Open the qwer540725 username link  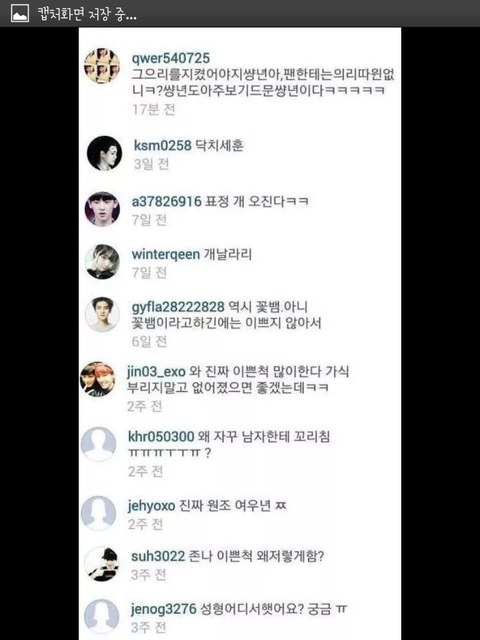[171, 58]
